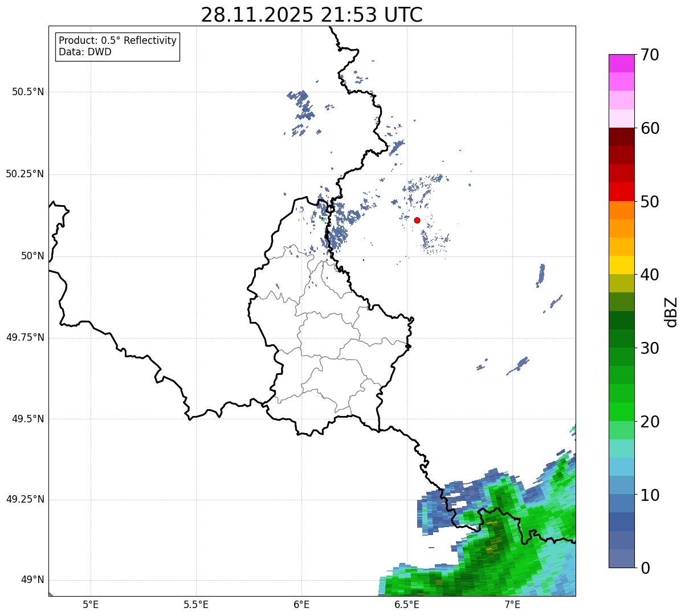Click the 5°E longitude tick label
This screenshot has width=685, height=616.
pyautogui.click(x=91, y=604)
